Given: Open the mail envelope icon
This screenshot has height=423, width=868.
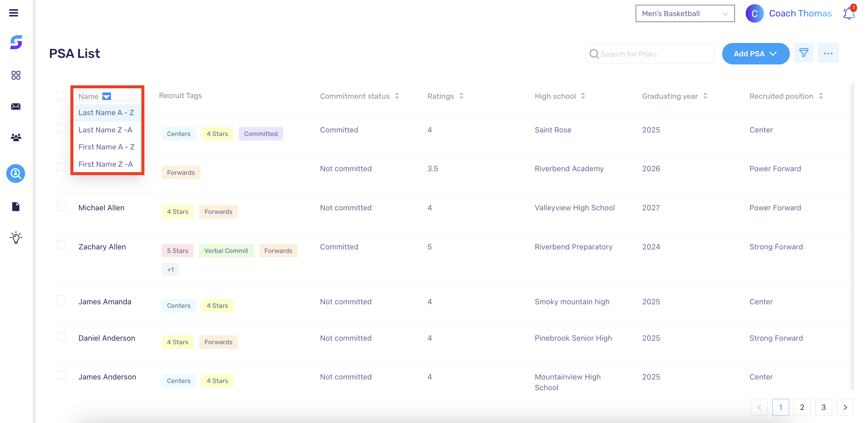Looking at the screenshot, I should click(16, 106).
